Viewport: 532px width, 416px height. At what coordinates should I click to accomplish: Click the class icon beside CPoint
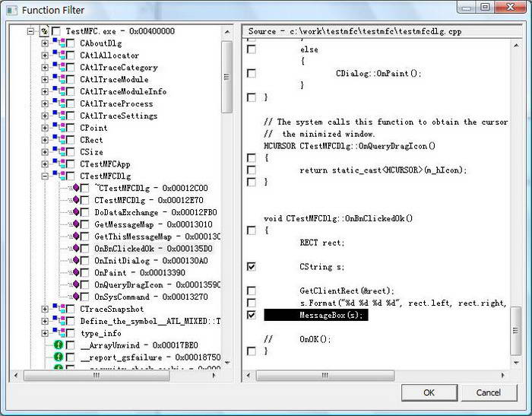pos(59,128)
